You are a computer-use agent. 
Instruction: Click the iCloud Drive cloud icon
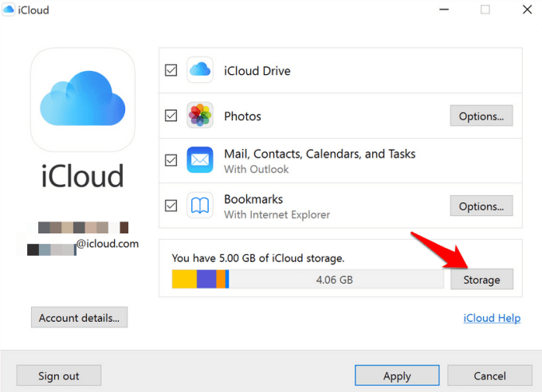[200, 70]
